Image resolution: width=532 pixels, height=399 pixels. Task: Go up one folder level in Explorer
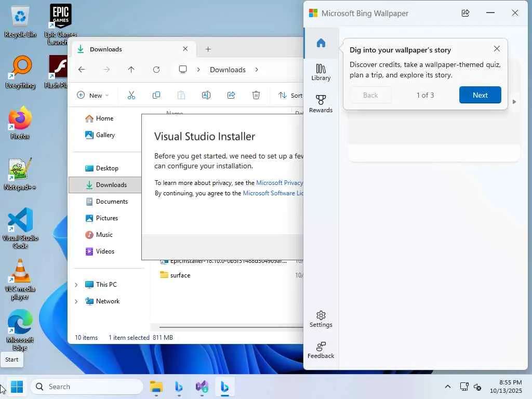[x=131, y=70]
